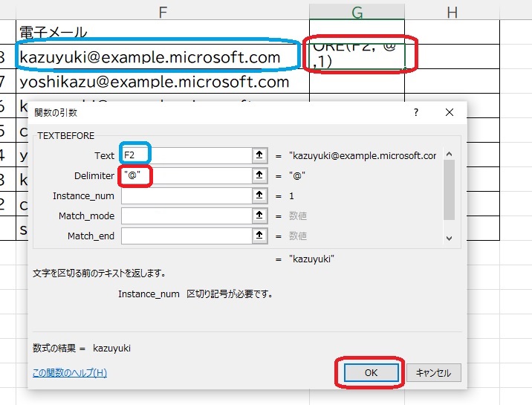The width and height of the screenshot is (532, 405).
Task: Click the dialog help question mark
Action: click(416, 113)
